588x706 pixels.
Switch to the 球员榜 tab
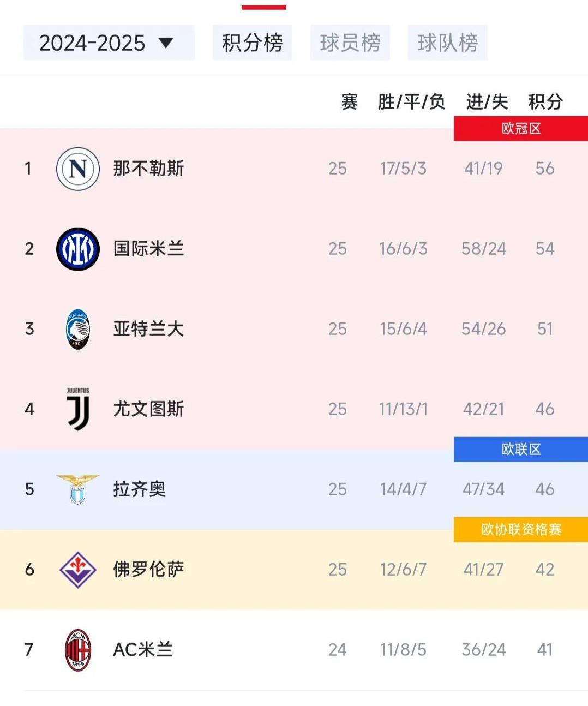[350, 43]
